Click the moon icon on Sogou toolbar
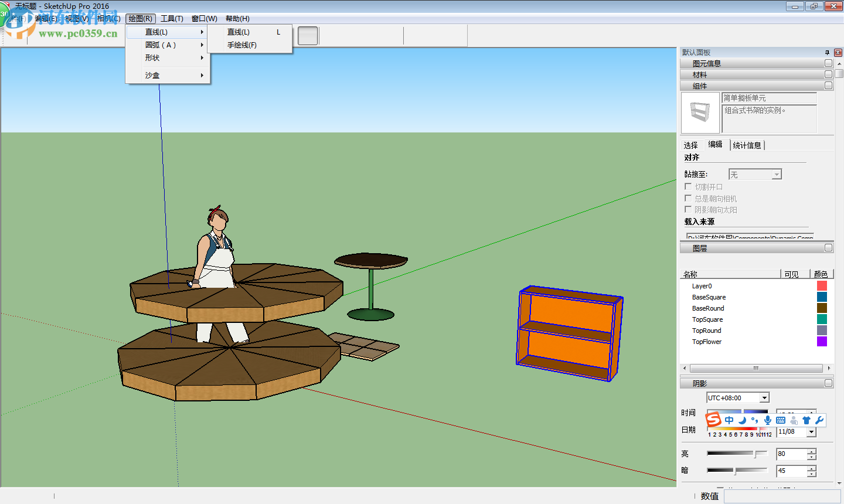 [742, 420]
